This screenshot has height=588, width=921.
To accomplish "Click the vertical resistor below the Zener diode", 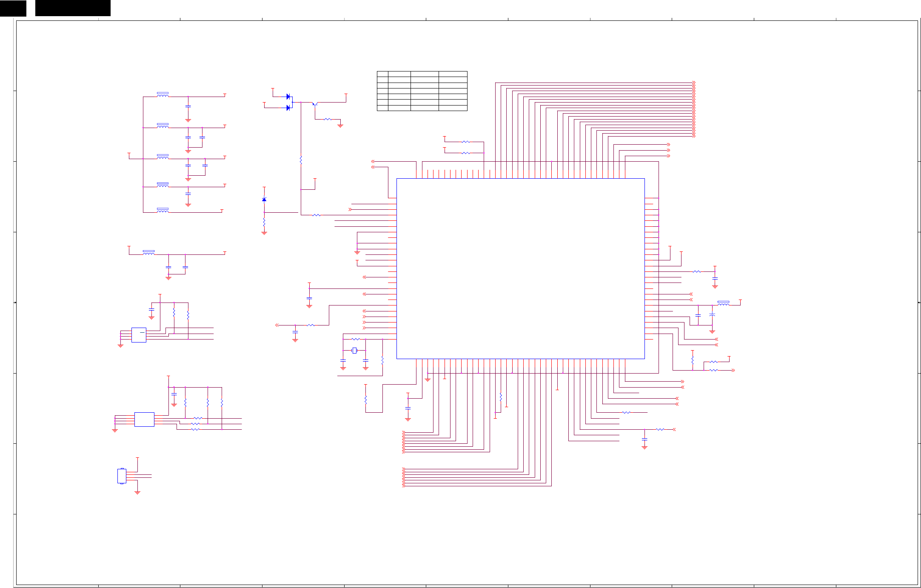I will [264, 222].
